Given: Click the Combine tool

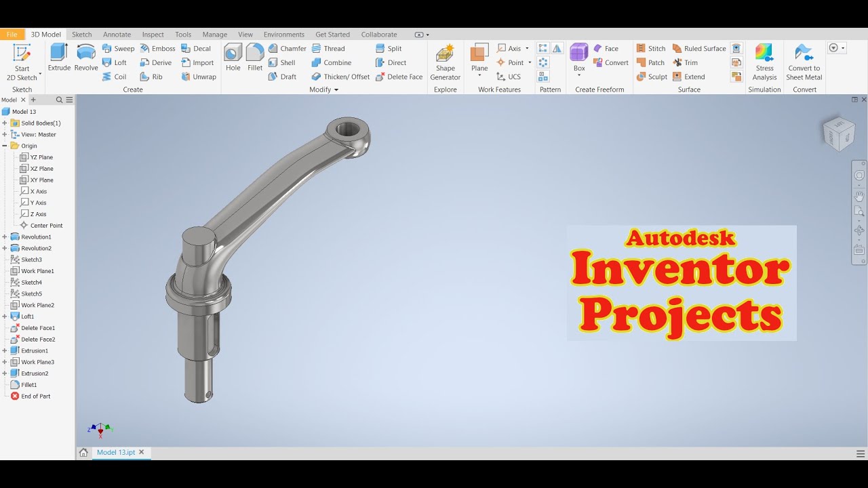Looking at the screenshot, I should coord(332,63).
